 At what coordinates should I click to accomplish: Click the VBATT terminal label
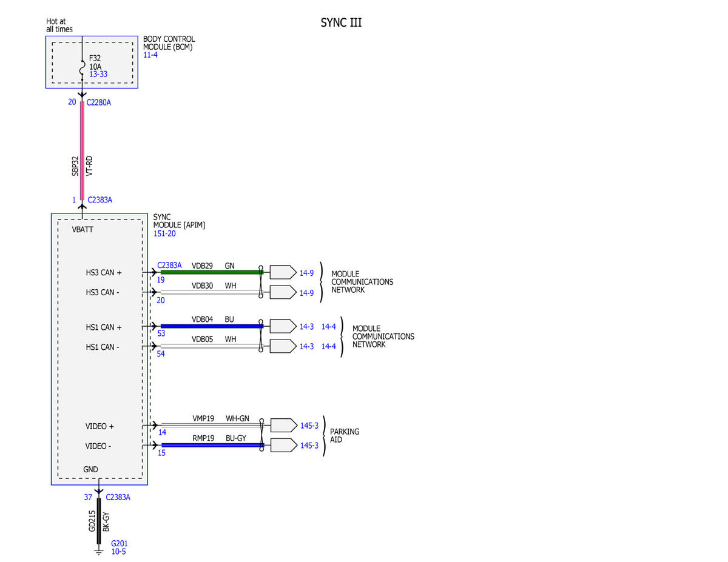pyautogui.click(x=83, y=230)
